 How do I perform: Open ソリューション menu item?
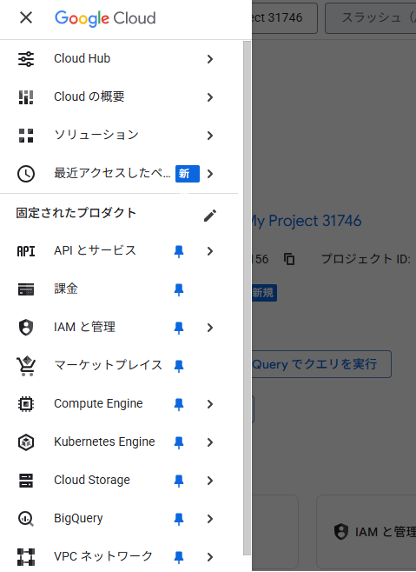tap(119, 135)
